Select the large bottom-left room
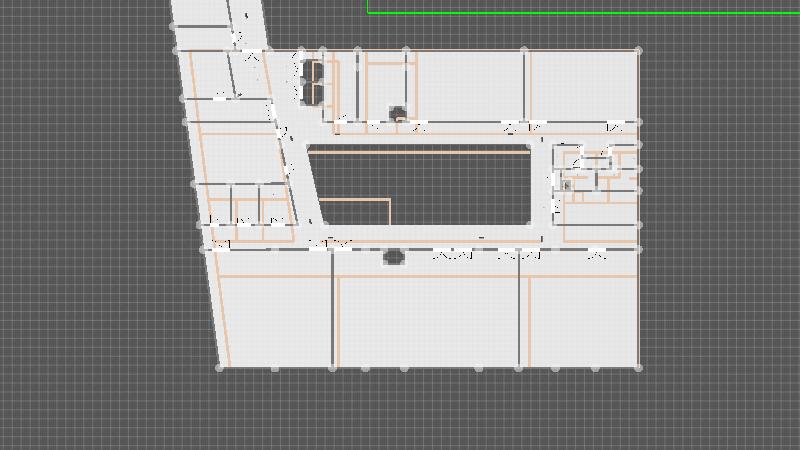The width and height of the screenshot is (800, 450). coord(278,320)
